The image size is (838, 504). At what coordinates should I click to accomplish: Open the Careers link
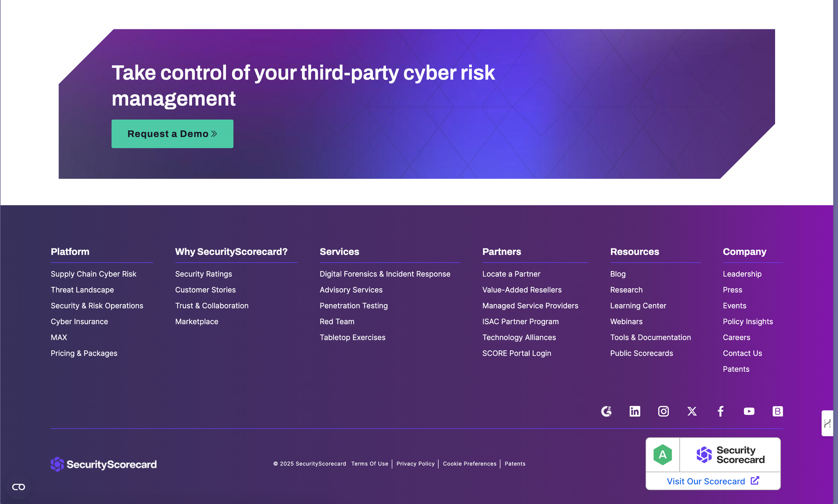(x=736, y=338)
